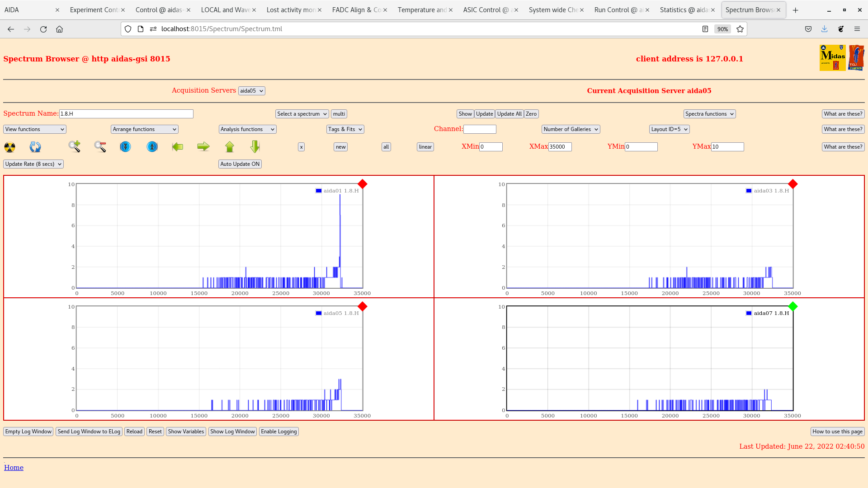Click the blue refresh arrows icon
This screenshot has height=488, width=868.
[35, 147]
